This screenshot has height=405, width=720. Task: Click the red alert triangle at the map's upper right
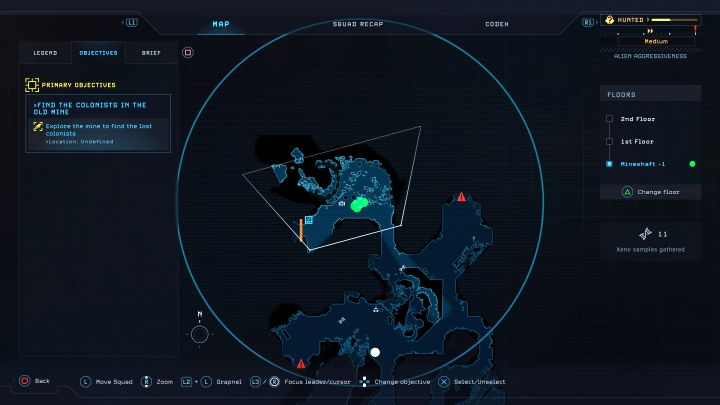461,198
